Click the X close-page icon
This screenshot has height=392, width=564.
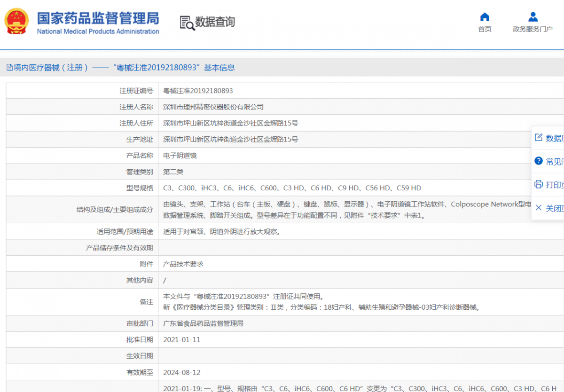point(539,208)
